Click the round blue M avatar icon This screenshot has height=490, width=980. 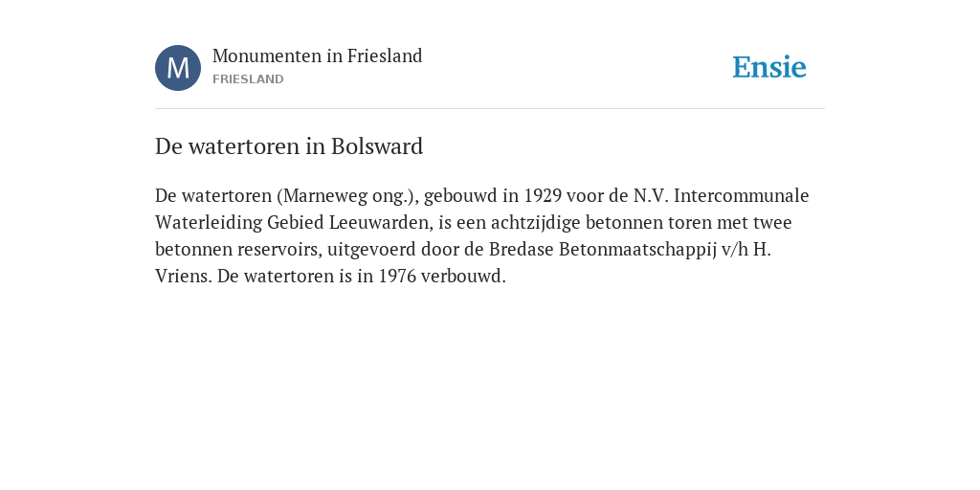[178, 68]
